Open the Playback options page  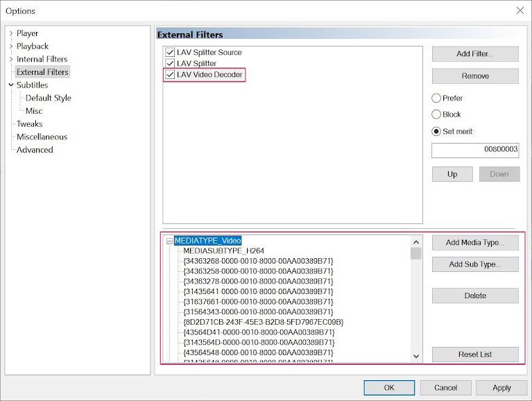click(33, 46)
